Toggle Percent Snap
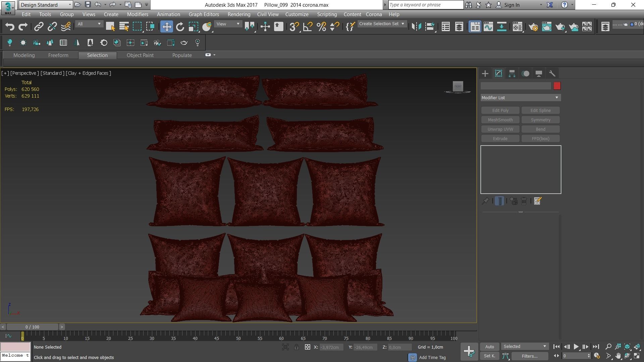This screenshot has height=362, width=644. pos(321,27)
